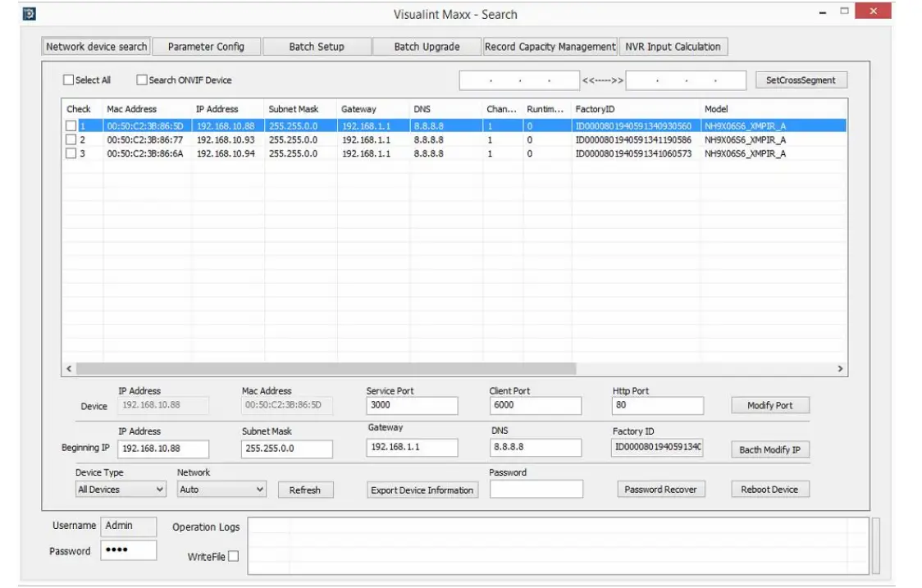The image size is (922, 588).
Task: Click the Password field above Password Recover
Action: pyautogui.click(x=536, y=490)
